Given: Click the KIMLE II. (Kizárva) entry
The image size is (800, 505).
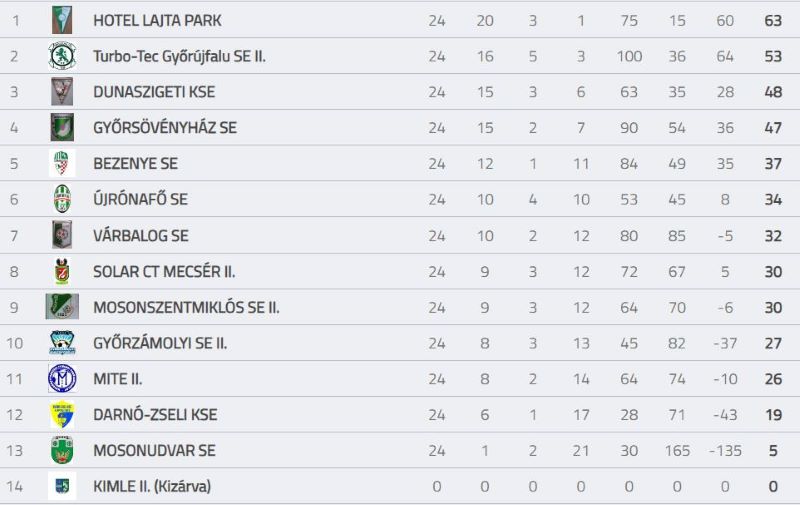Looking at the screenshot, I should (x=152, y=487).
